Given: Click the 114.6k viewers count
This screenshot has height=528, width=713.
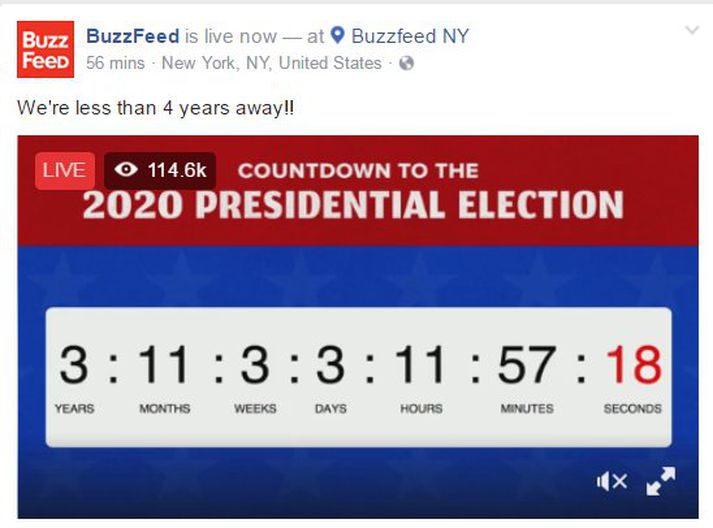Looking at the screenshot, I should [177, 171].
